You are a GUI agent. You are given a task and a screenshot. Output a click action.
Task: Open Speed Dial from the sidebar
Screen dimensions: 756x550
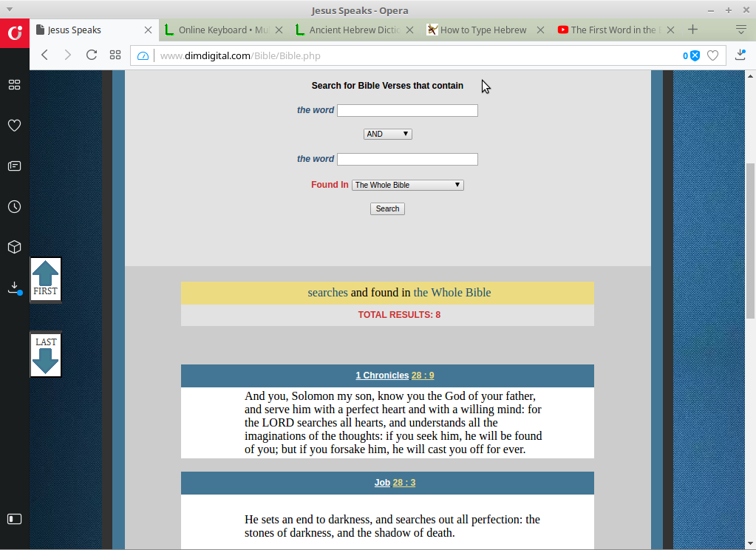click(14, 85)
